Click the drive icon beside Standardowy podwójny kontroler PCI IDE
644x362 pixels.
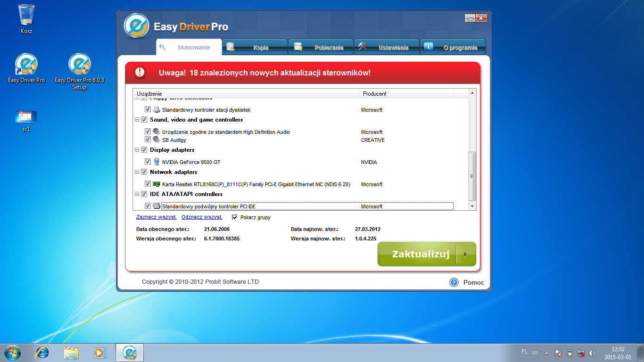coord(157,206)
